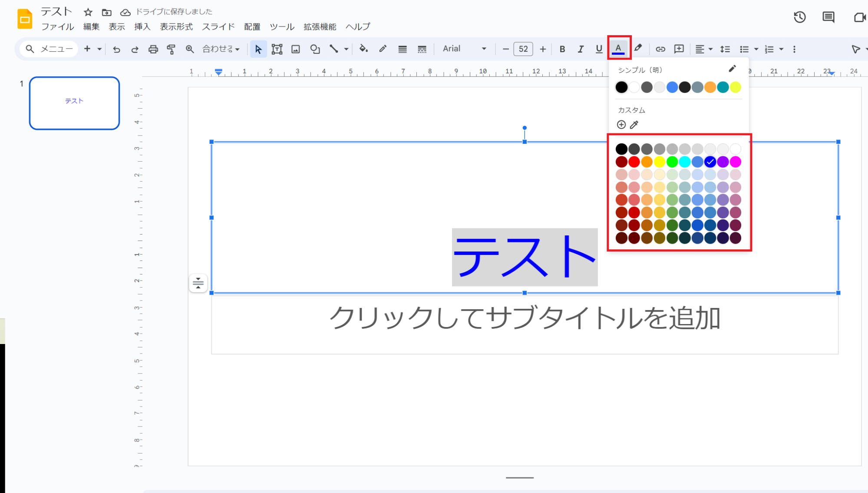Choose the red color swatch
The height and width of the screenshot is (493, 868).
click(634, 162)
